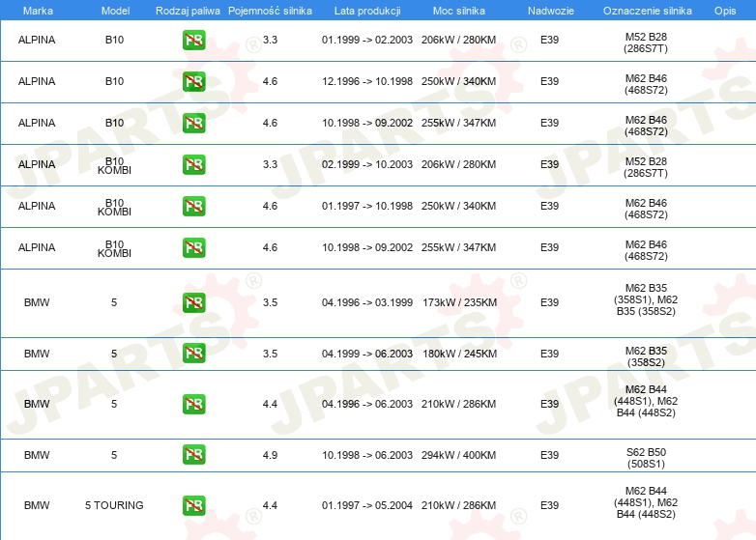This screenshot has width=756, height=540.
Task: Click the S62 B50 (508S1) engine code
Action: 646,458
